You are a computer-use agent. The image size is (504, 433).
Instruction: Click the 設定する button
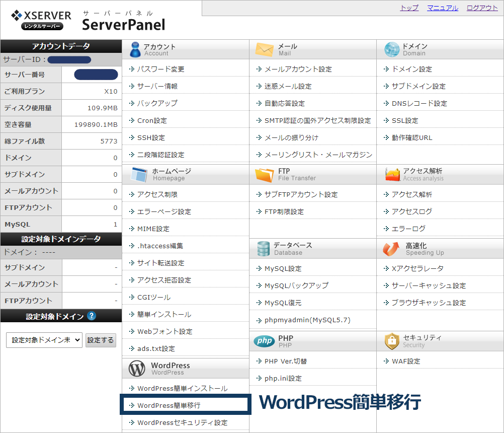point(101,340)
